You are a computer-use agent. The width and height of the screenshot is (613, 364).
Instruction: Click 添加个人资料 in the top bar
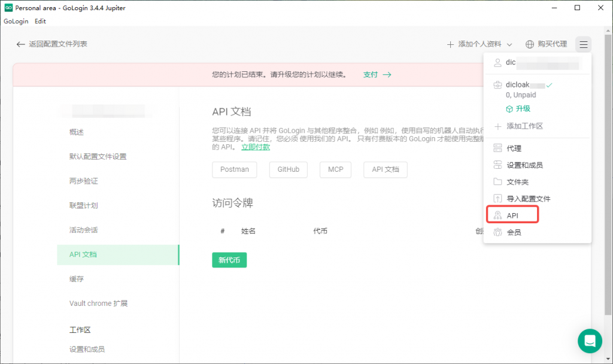[x=480, y=44]
